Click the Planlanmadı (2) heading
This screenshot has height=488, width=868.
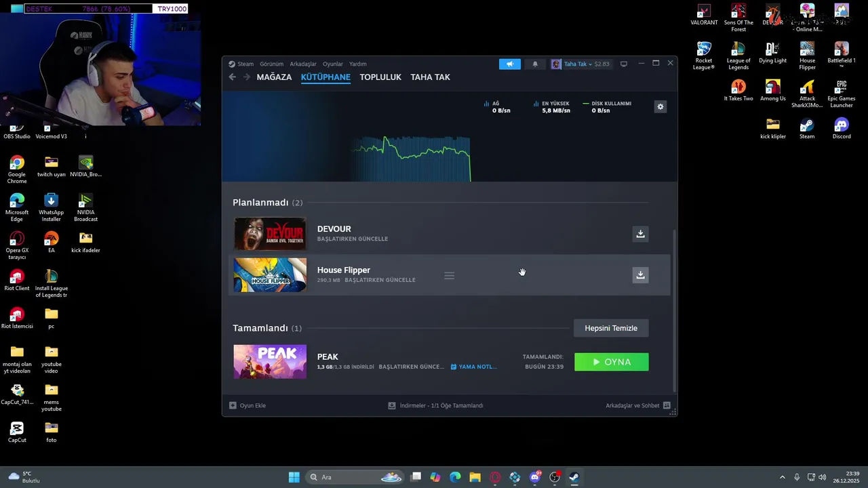[268, 203]
